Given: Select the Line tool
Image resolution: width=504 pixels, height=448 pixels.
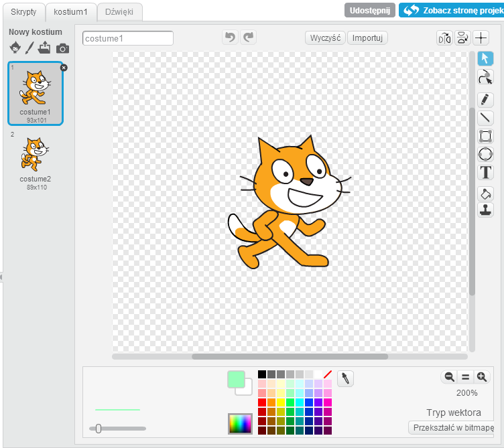Looking at the screenshot, I should 485,118.
